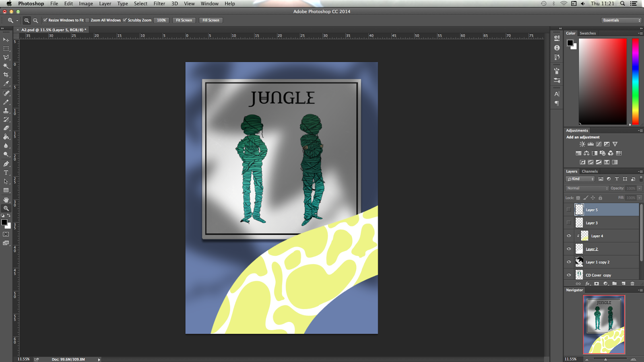
Task: Click Zoom Out mode icon in options bar
Action: (x=35, y=20)
